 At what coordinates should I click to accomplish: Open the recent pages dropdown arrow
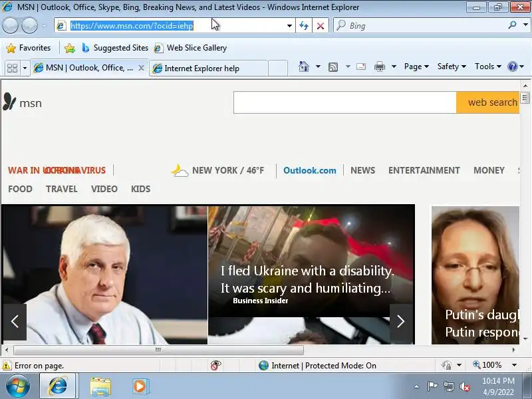click(x=45, y=25)
